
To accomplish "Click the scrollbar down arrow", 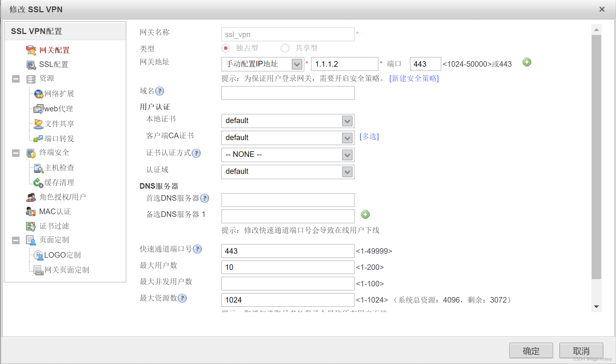I will point(596,306).
